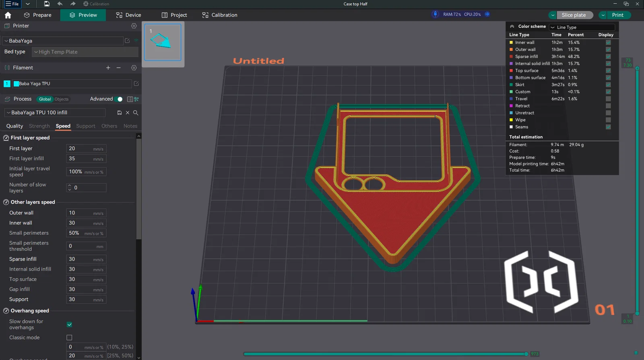
Task: Open the Bed type dropdown
Action: click(x=85, y=52)
